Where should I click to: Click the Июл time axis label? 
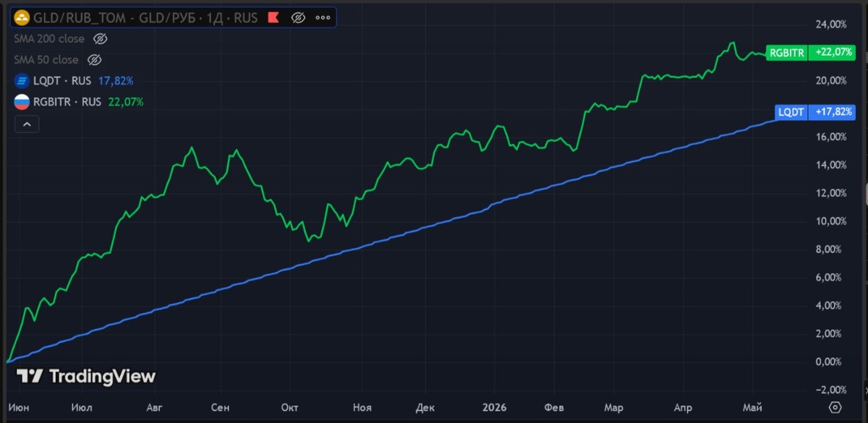point(82,408)
